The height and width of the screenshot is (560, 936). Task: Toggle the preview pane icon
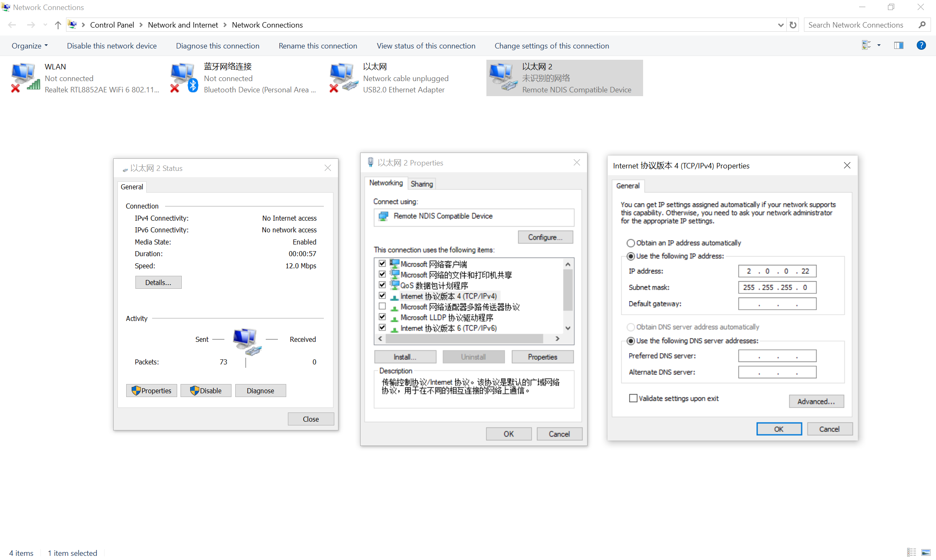point(898,46)
